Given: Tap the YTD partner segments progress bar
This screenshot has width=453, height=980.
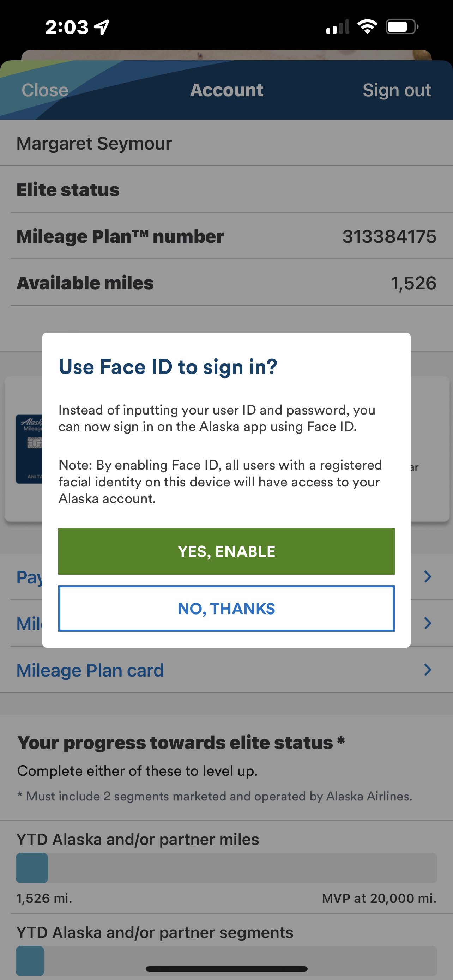Looking at the screenshot, I should coord(226,961).
